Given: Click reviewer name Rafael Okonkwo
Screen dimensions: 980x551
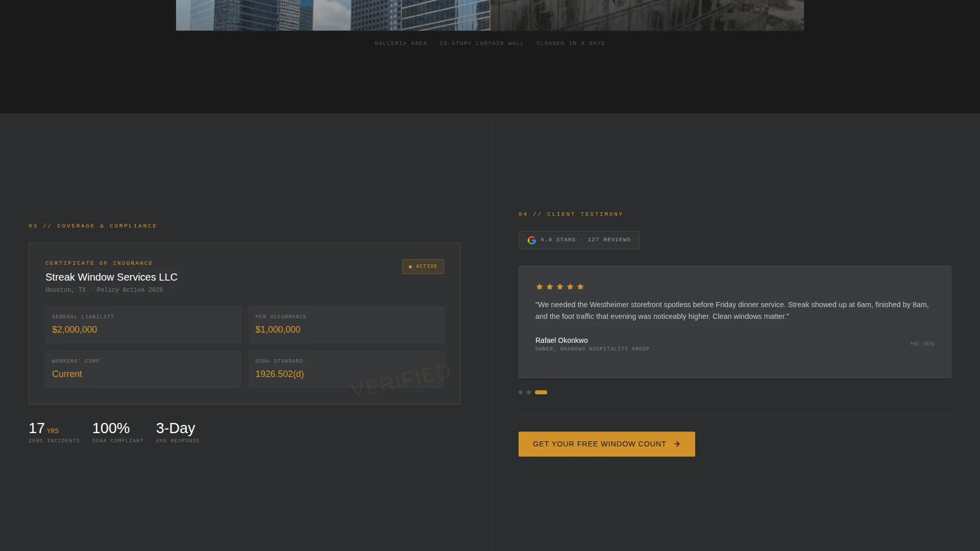Looking at the screenshot, I should point(561,340).
